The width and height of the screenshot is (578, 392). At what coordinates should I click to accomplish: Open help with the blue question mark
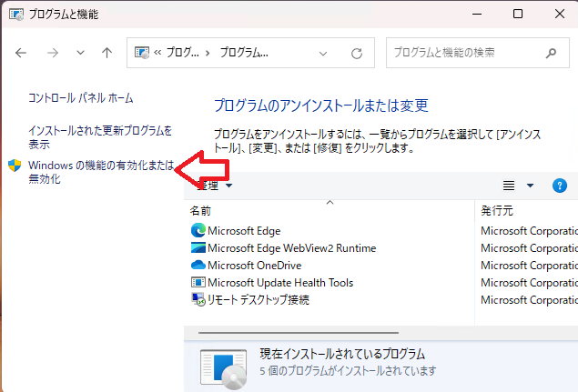pos(560,186)
